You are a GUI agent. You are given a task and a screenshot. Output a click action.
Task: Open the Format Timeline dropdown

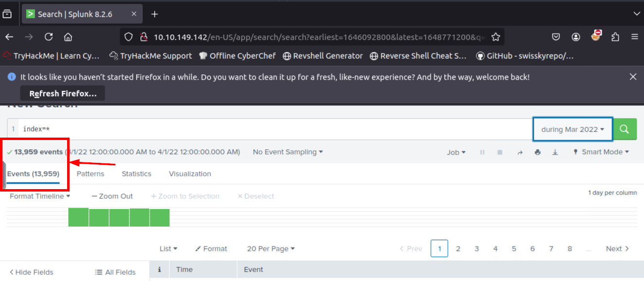coord(40,196)
